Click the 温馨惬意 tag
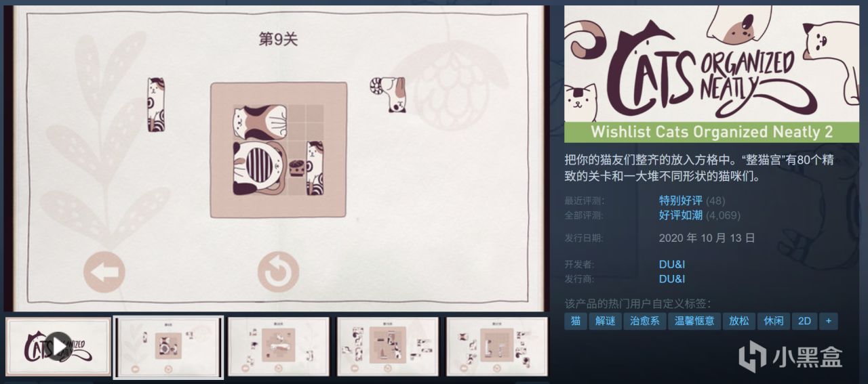 pyautogui.click(x=694, y=321)
